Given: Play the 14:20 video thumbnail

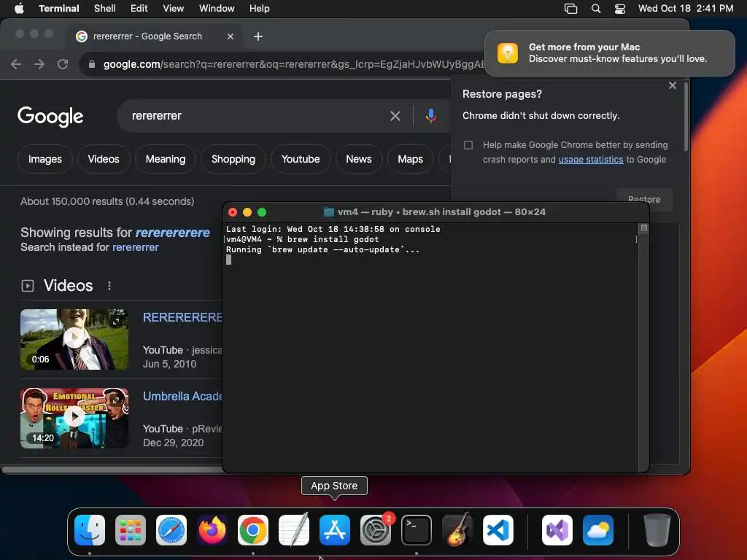Looking at the screenshot, I should (74, 418).
